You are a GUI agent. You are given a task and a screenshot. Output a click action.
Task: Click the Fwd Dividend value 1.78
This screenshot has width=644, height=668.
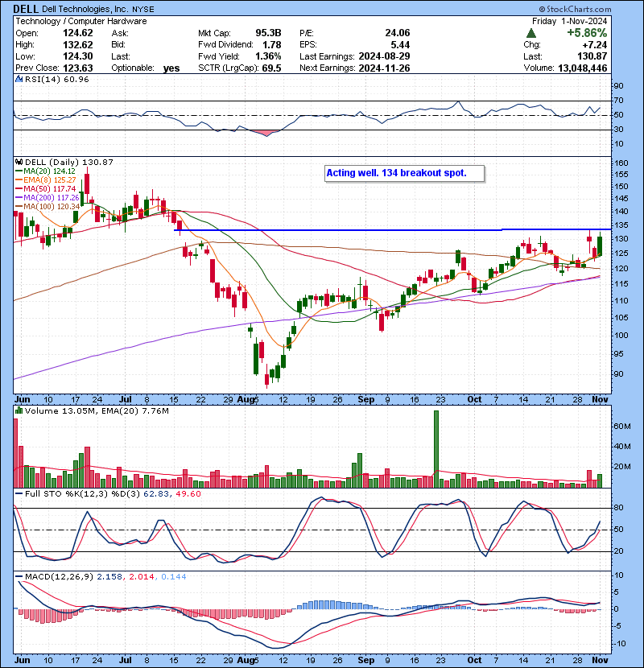272,44
